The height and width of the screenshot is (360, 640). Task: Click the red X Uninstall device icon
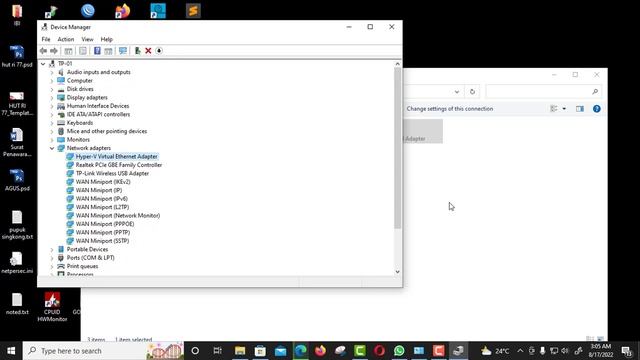148,51
